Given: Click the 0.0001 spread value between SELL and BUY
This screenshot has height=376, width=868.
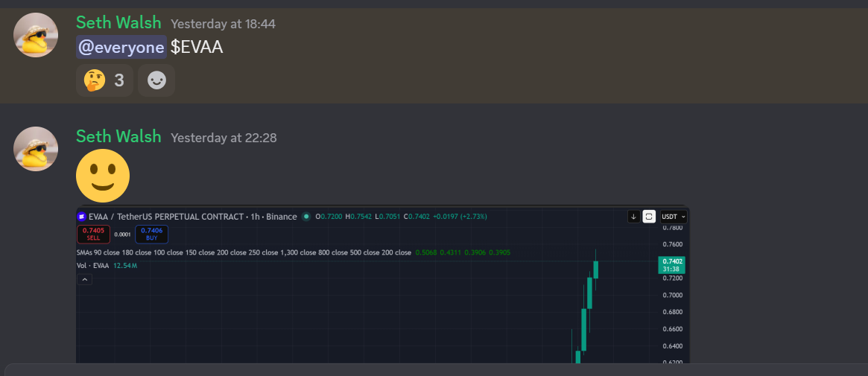Looking at the screenshot, I should click(122, 235).
